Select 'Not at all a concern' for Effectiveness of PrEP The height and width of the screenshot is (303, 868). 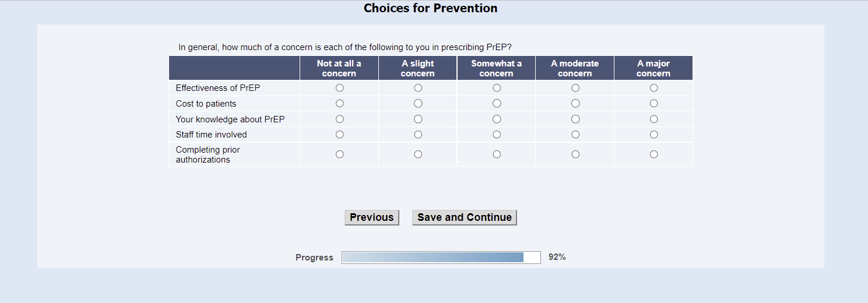tap(339, 88)
